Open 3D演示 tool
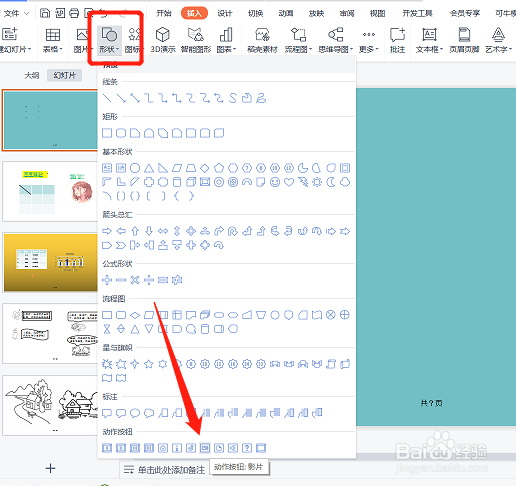Screen dimensions: 516x486 pos(163,40)
